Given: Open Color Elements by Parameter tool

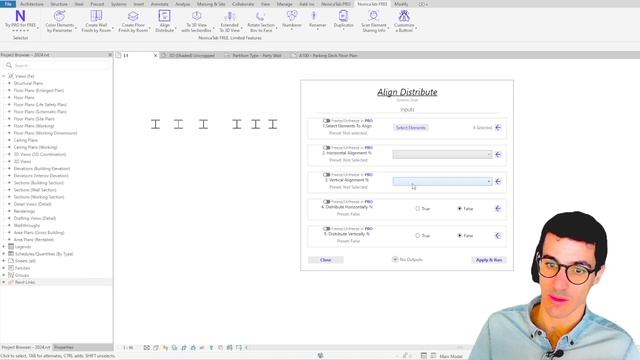Looking at the screenshot, I should pyautogui.click(x=60, y=21).
